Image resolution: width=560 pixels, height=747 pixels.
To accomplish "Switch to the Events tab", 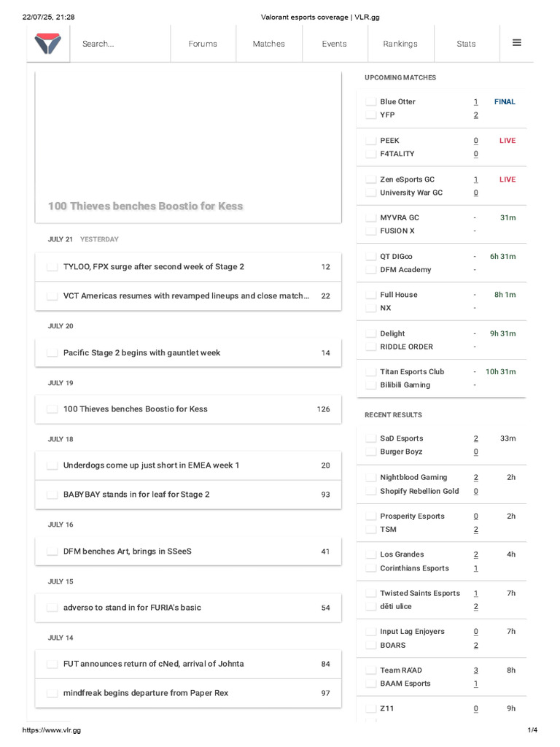I will tap(334, 44).
